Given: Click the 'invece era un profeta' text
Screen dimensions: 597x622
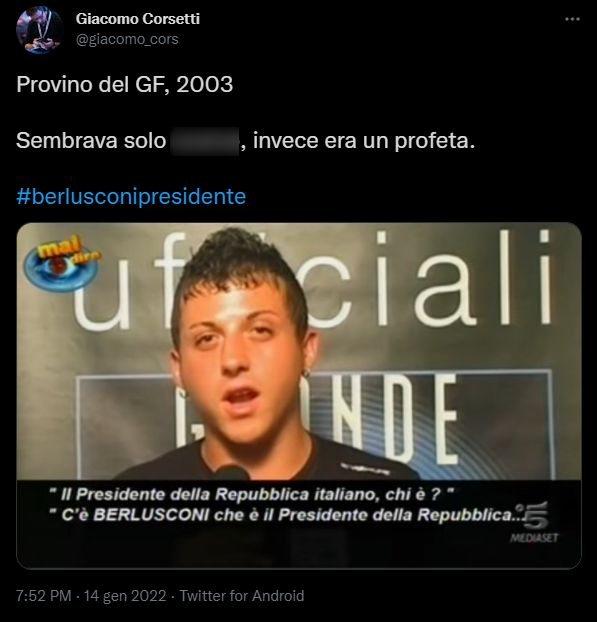Looking at the screenshot, I should [x=364, y=140].
